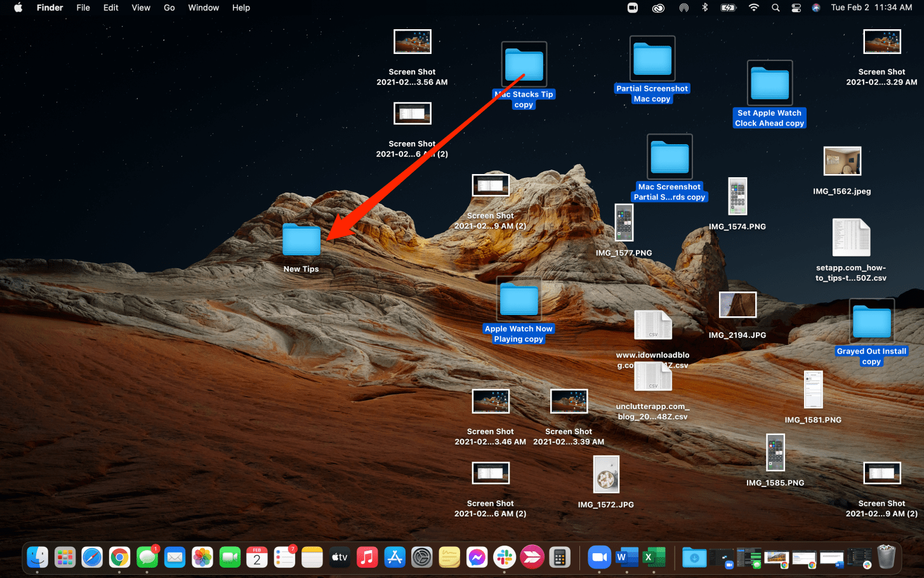Open Calendar icon showing Feb 2

click(257, 558)
